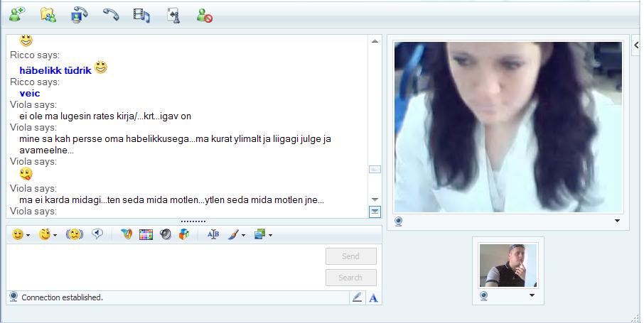Open the colorful grid icon in toolbar
The width and height of the screenshot is (644, 323).
pos(146,234)
